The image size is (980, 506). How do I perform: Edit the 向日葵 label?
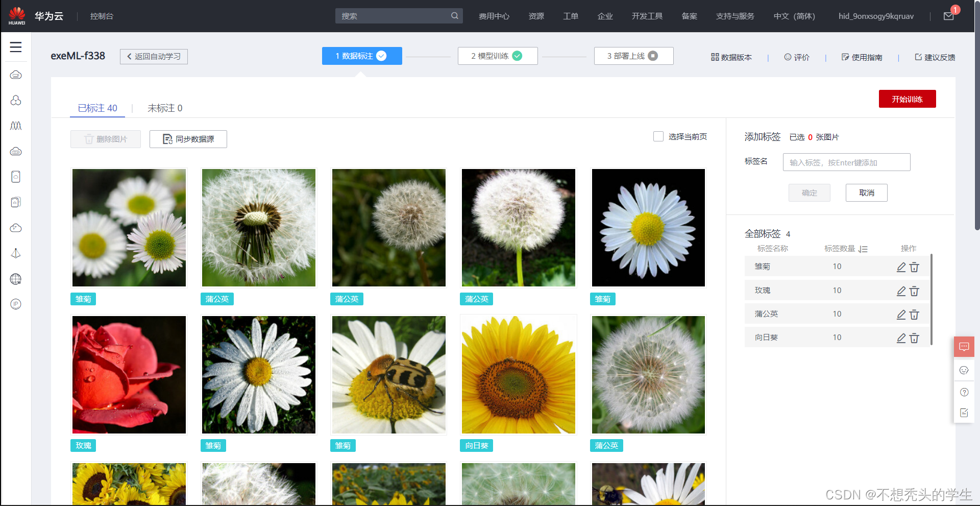[901, 338]
